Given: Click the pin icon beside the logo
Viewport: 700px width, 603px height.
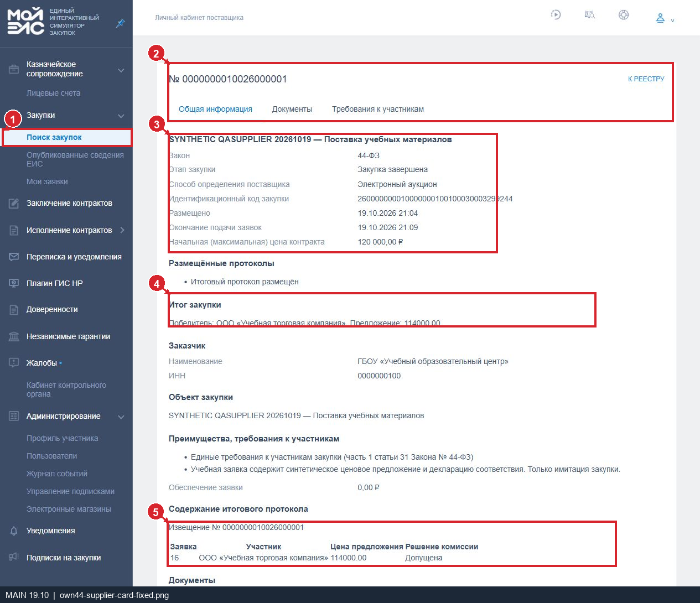Looking at the screenshot, I should pos(120,23).
